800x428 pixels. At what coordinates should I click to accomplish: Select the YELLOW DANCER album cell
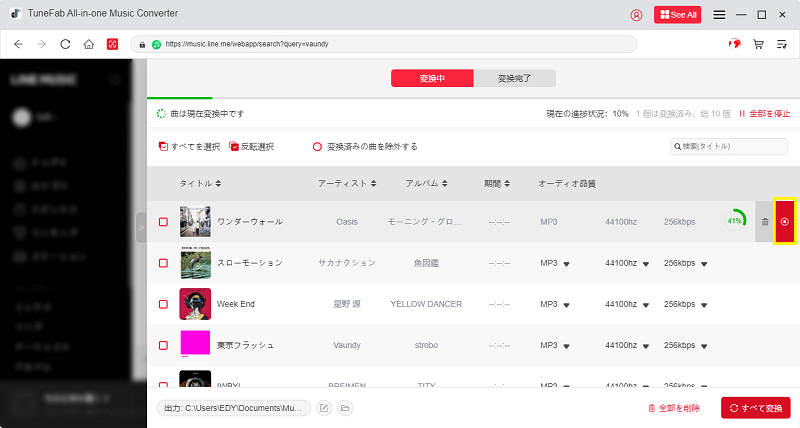(x=426, y=305)
